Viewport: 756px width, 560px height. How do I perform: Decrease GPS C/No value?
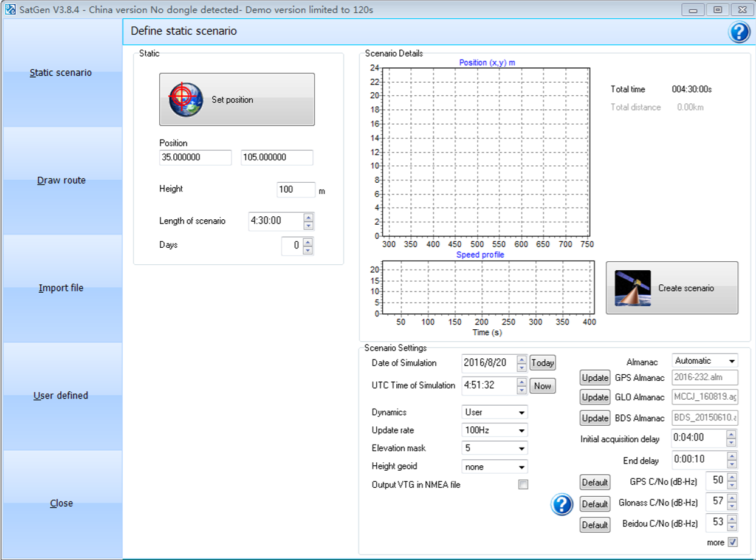click(x=732, y=485)
